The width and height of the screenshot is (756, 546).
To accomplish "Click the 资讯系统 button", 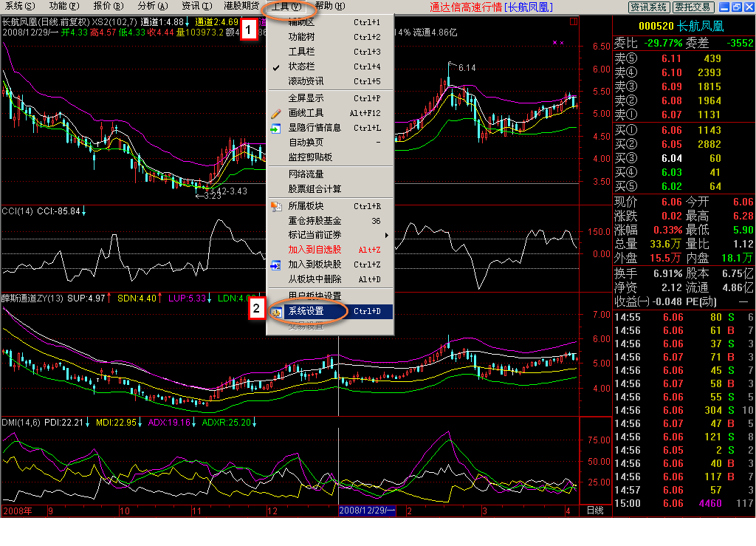I will click(x=648, y=7).
